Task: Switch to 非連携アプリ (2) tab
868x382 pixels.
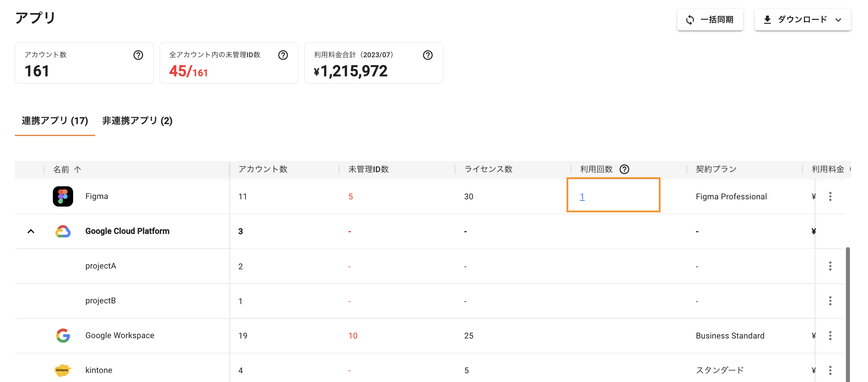Action: tap(137, 121)
